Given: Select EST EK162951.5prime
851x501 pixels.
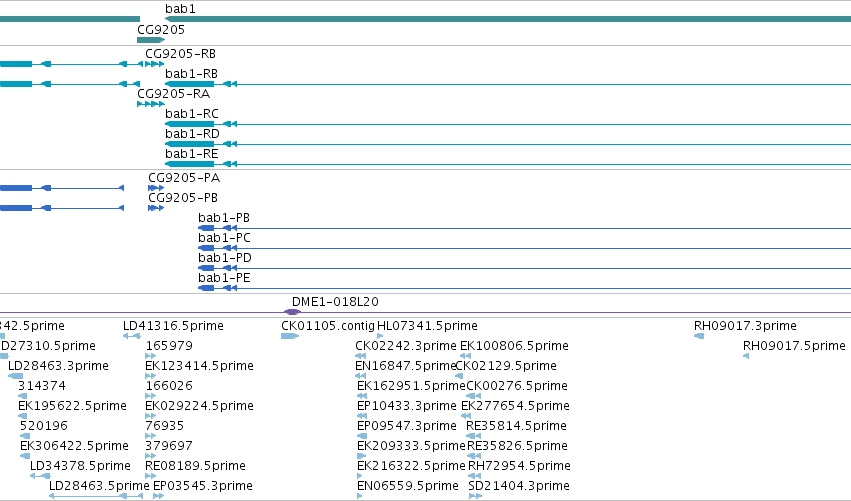Looking at the screenshot, I should [411, 386].
